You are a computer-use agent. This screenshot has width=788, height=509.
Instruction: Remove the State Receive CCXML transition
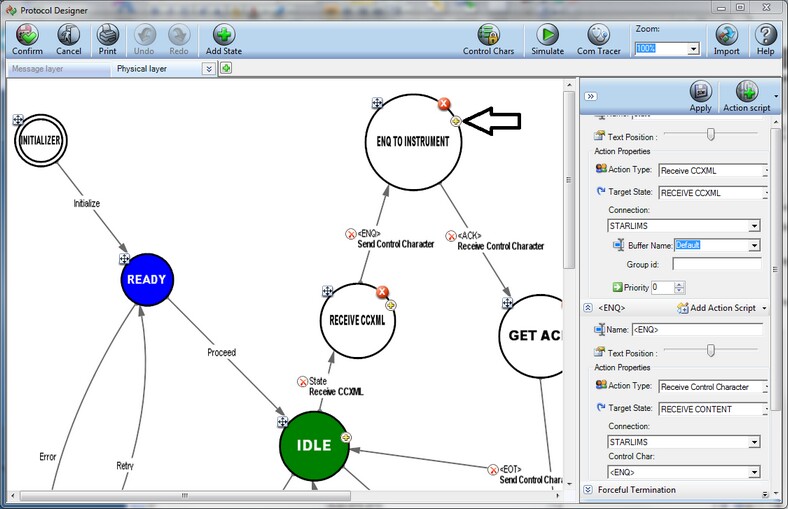pyautogui.click(x=303, y=382)
